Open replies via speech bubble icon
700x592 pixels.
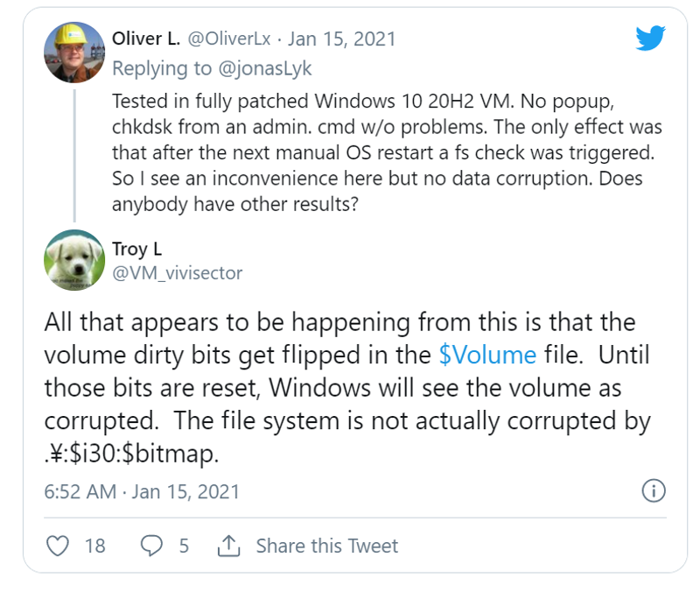click(151, 546)
